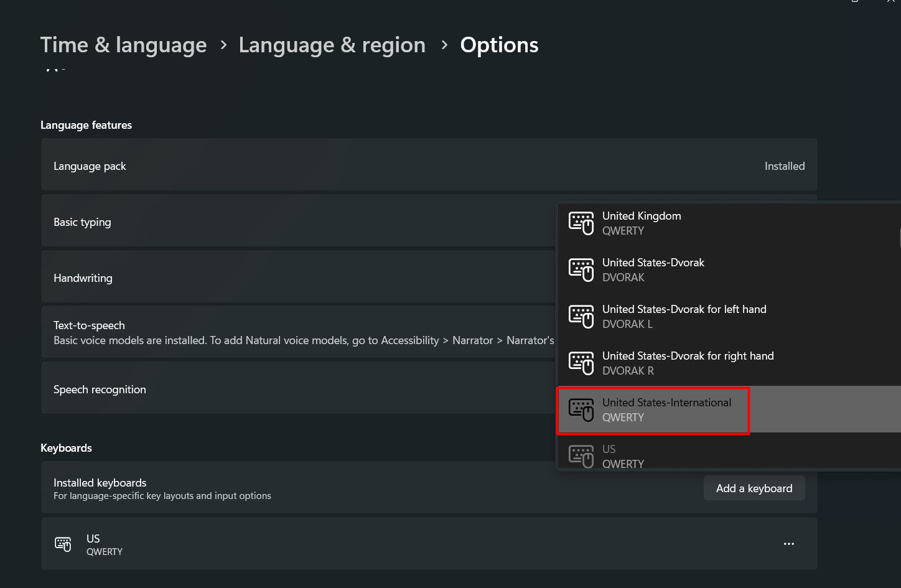Click the United States-Dvorak keyboard icon

pyautogui.click(x=581, y=270)
